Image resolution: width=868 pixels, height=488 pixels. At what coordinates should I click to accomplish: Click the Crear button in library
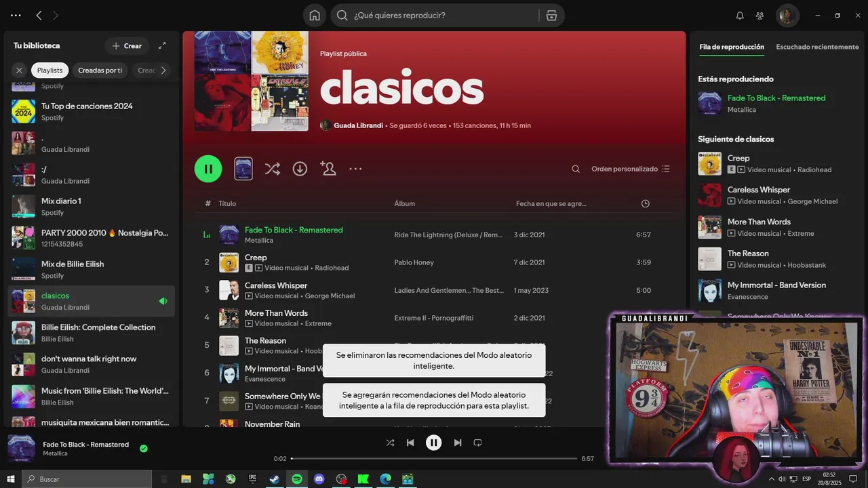coord(127,45)
